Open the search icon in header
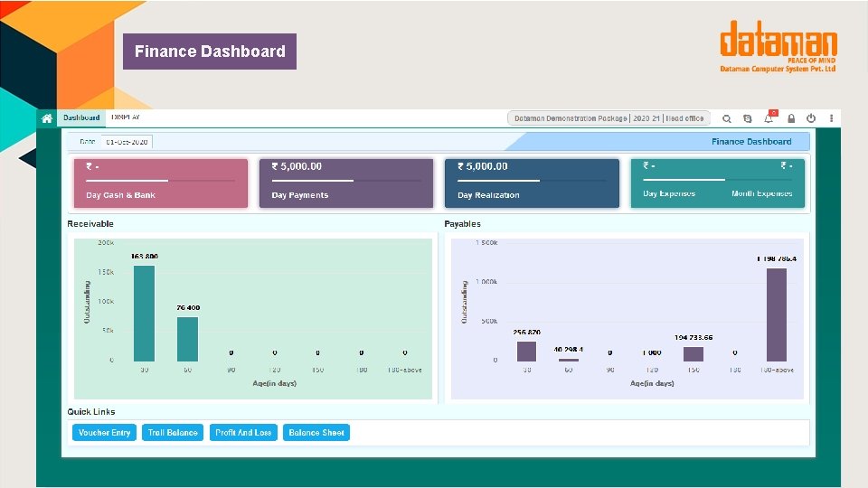 coord(727,118)
